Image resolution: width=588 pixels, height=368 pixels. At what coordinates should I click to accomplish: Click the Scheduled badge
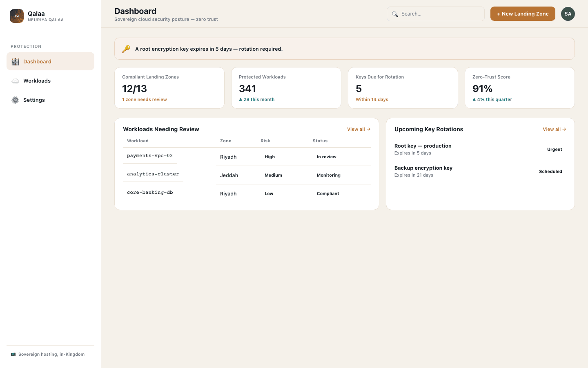[x=550, y=172]
